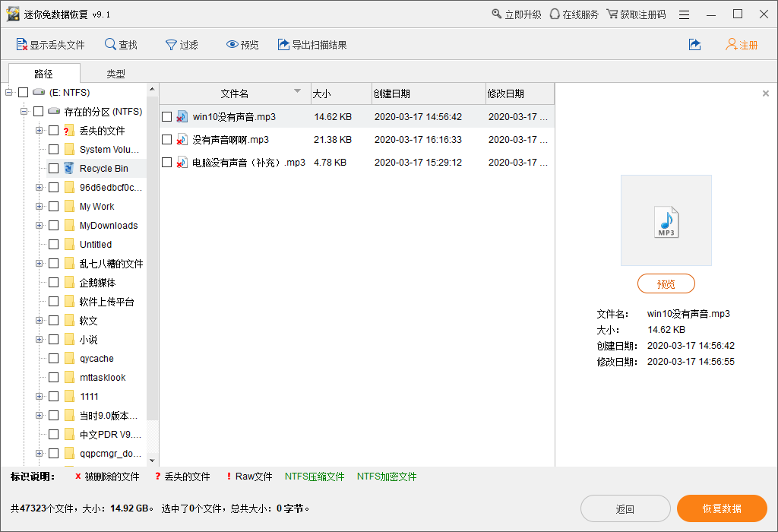Image resolution: width=778 pixels, height=532 pixels.
Task: Expand the 乱七八糟的文件 folder node
Action: coord(39,264)
